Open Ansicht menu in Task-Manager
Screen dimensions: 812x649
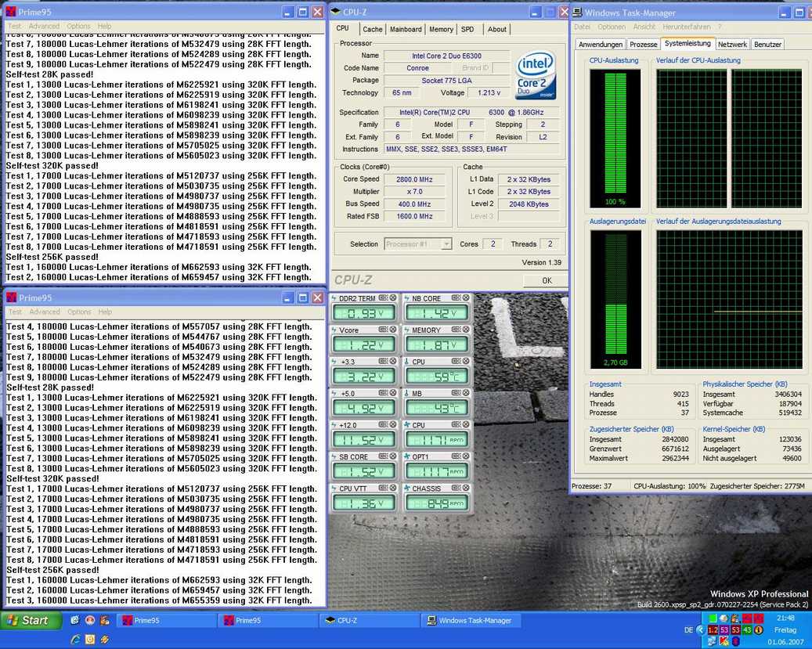[644, 27]
